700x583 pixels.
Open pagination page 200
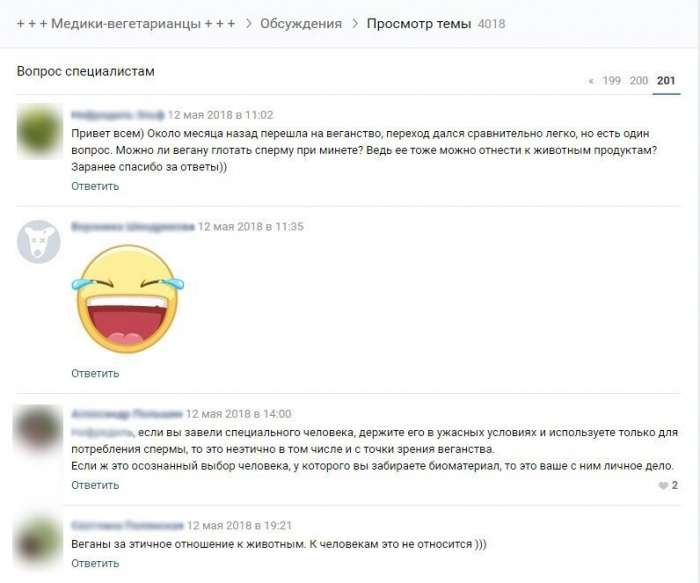pyautogui.click(x=638, y=80)
